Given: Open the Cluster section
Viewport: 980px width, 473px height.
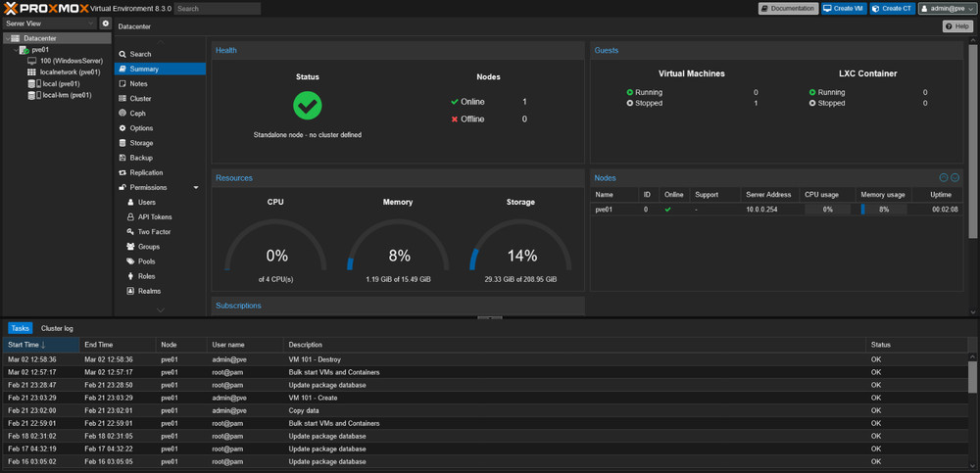Looking at the screenshot, I should coord(160,99).
